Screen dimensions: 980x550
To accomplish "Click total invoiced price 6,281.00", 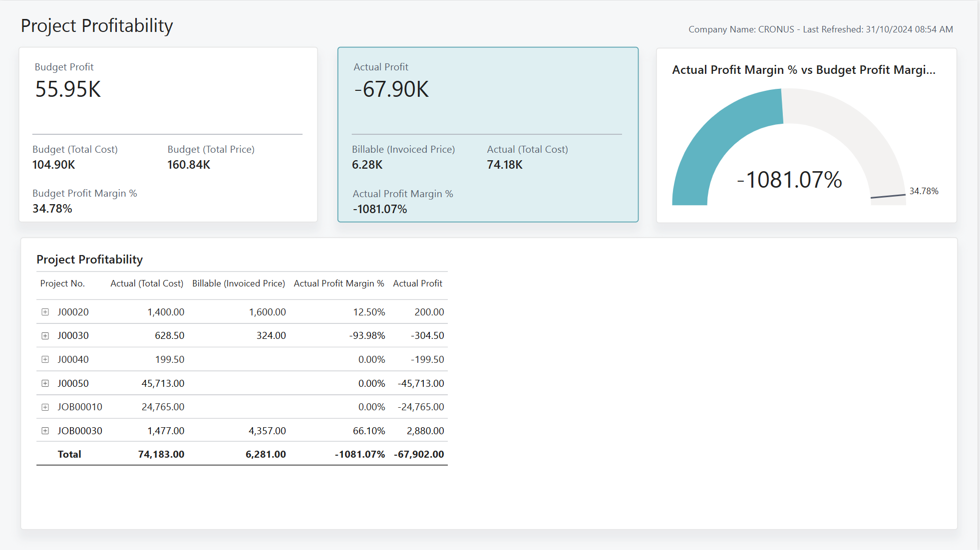I will click(266, 455).
